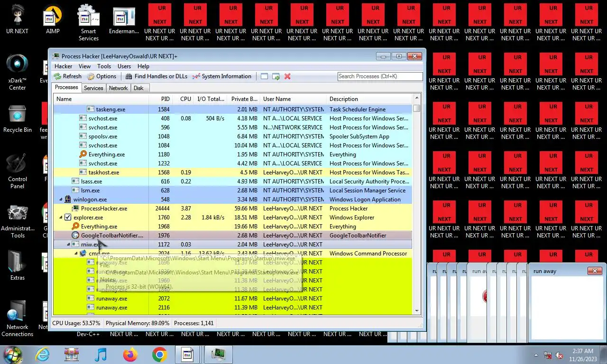Sort by the CPU column header

click(x=183, y=99)
